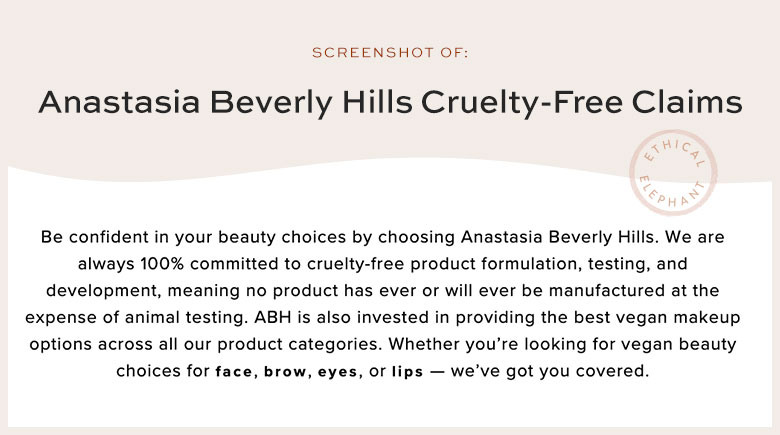The image size is (780, 435).
Task: Click the Ethical Elephant circular stamp logo
Action: pyautogui.click(x=674, y=177)
